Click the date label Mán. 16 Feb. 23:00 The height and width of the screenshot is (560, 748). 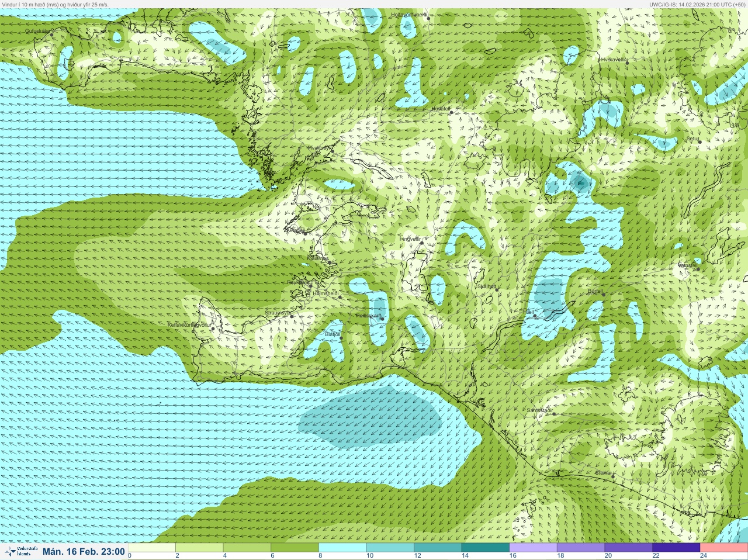pos(84,551)
